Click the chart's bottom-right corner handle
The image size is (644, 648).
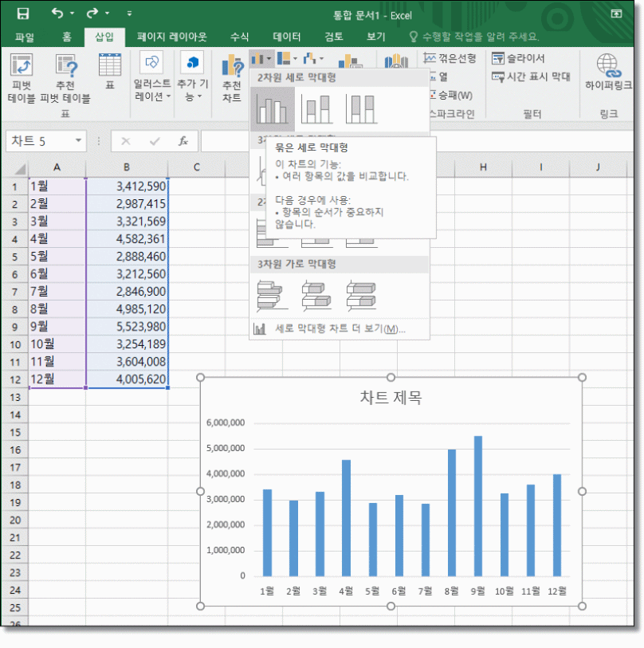click(582, 607)
